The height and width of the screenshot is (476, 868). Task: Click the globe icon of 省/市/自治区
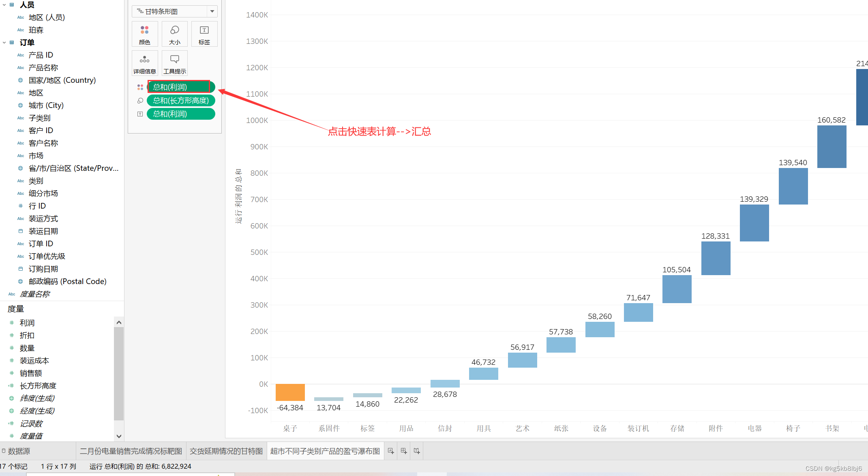pos(21,168)
